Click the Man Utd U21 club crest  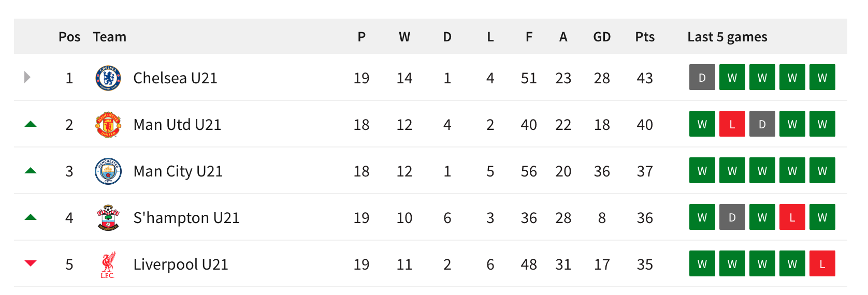tap(108, 125)
